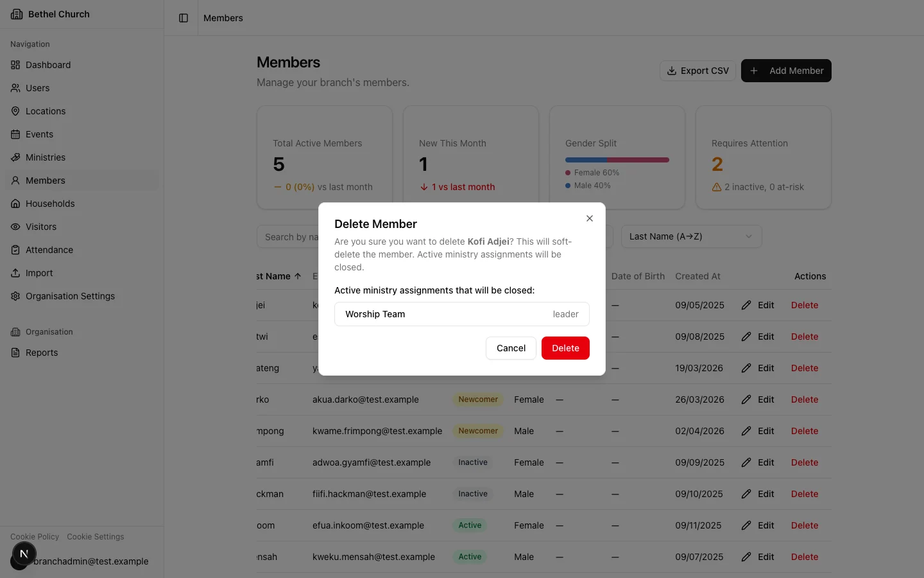Click Edit pencil icon for adwoa.gyamfi row
The image size is (924, 578).
click(746, 462)
